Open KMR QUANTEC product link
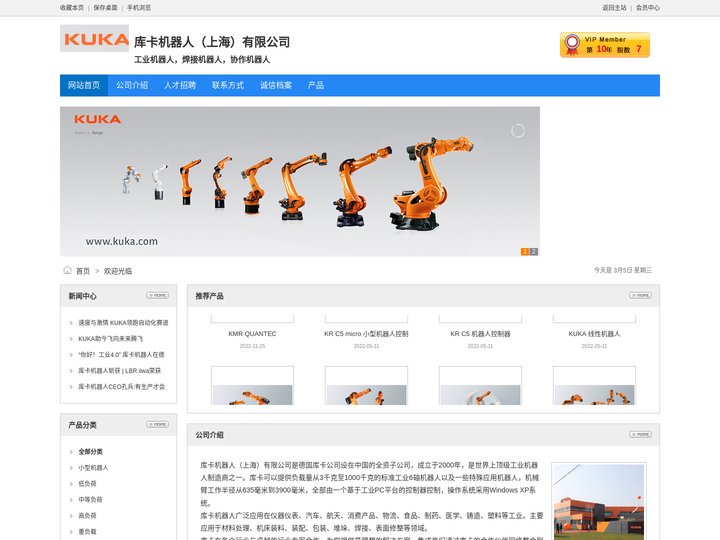Viewport: 720px width, 540px height. tap(253, 334)
